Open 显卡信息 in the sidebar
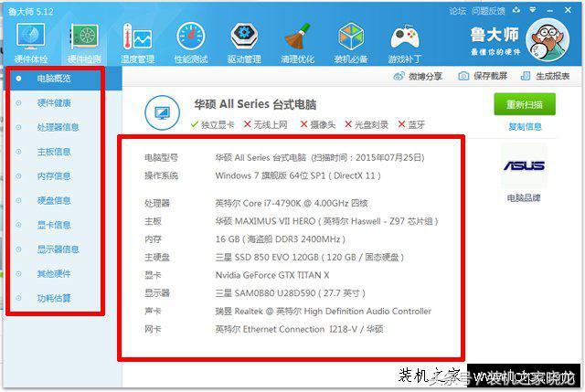This screenshot has width=585, height=392. pyautogui.click(x=53, y=225)
